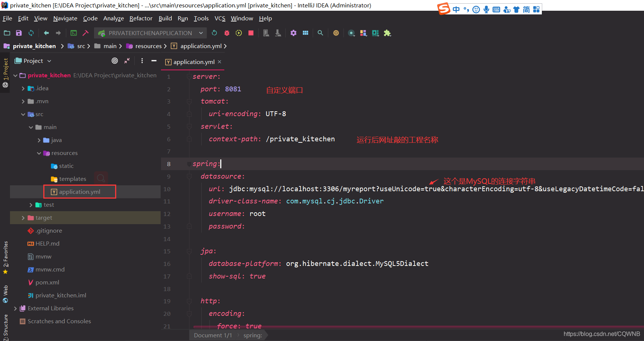Click the locate target icon in Project panel

115,61
